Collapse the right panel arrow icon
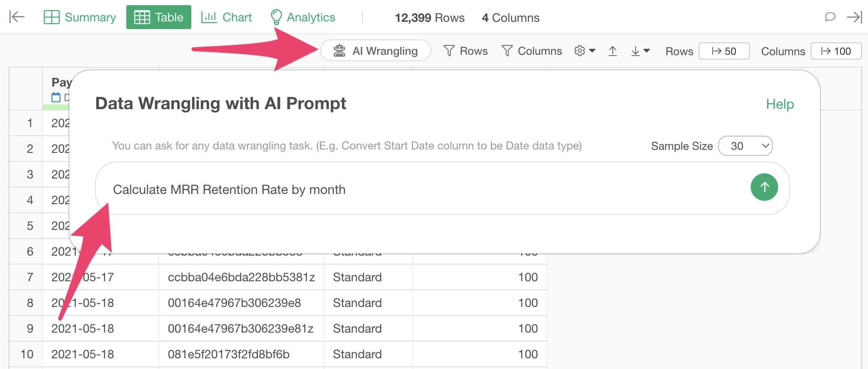 tap(854, 17)
